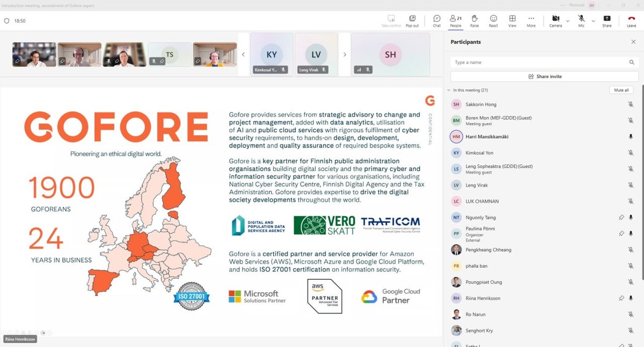Close the Participants panel

(x=633, y=41)
